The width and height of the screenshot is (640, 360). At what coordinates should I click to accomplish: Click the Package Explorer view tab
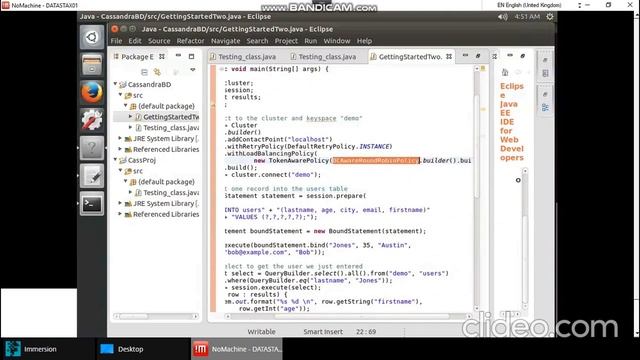137,57
